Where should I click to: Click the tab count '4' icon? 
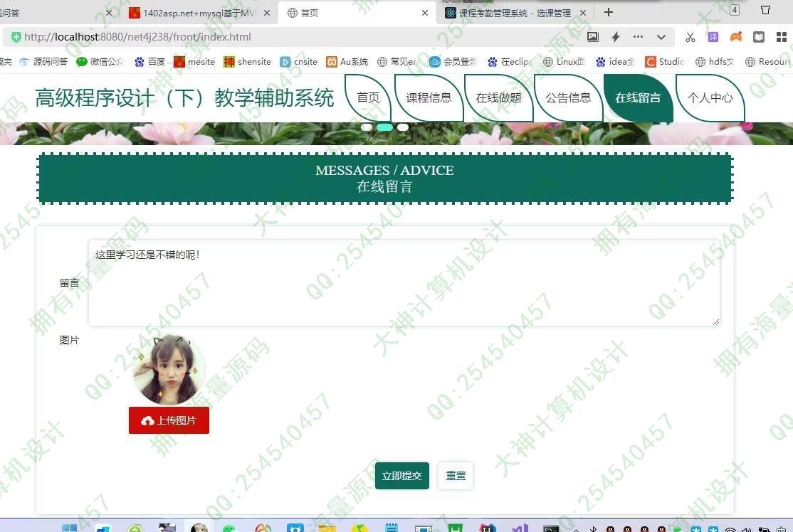[735, 10]
